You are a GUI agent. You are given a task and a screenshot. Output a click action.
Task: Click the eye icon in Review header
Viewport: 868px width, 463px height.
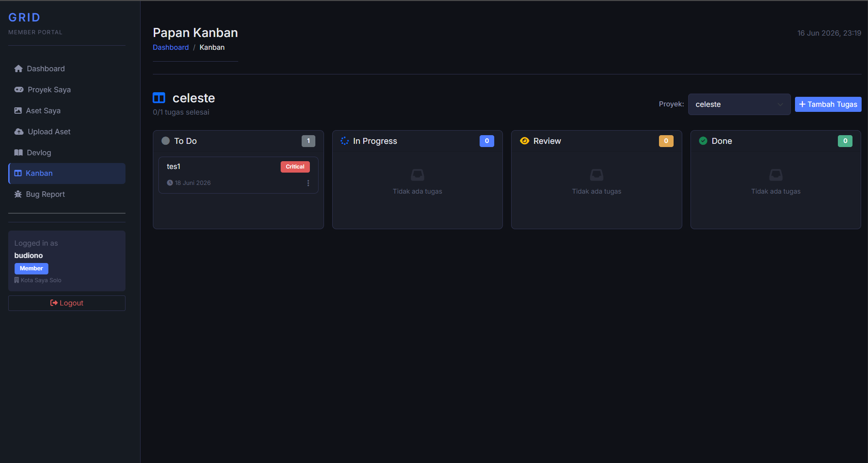(524, 141)
